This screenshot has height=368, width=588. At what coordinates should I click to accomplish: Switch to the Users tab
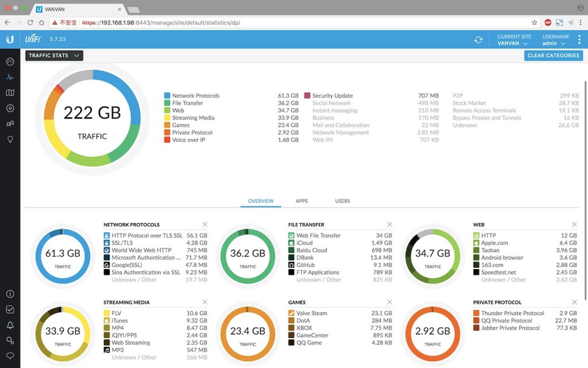click(342, 201)
